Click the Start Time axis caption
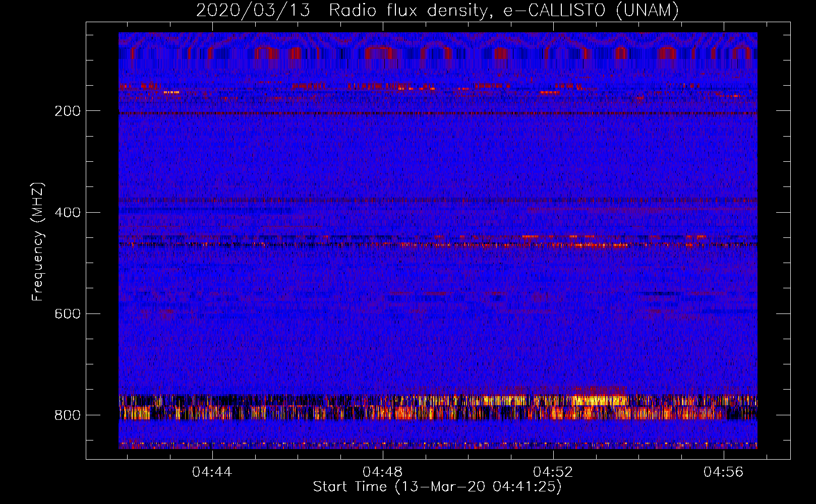The width and height of the screenshot is (816, 504). (437, 487)
